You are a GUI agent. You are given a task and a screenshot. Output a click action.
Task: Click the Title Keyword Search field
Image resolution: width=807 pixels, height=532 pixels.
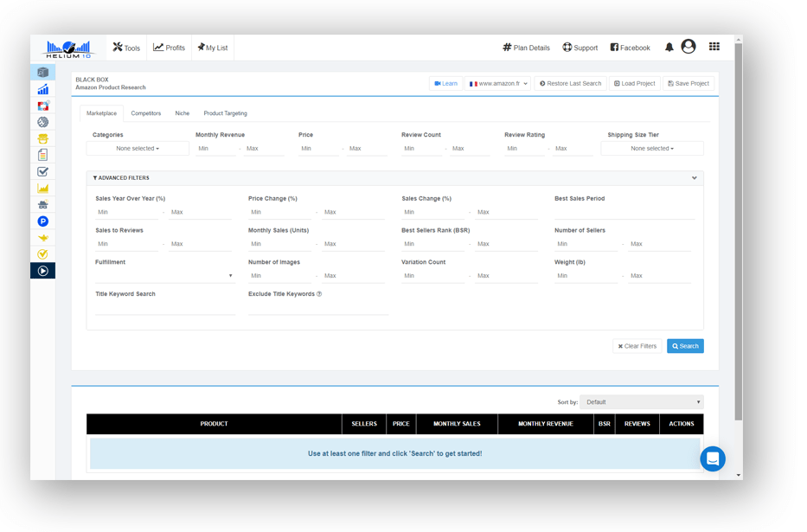(164, 307)
